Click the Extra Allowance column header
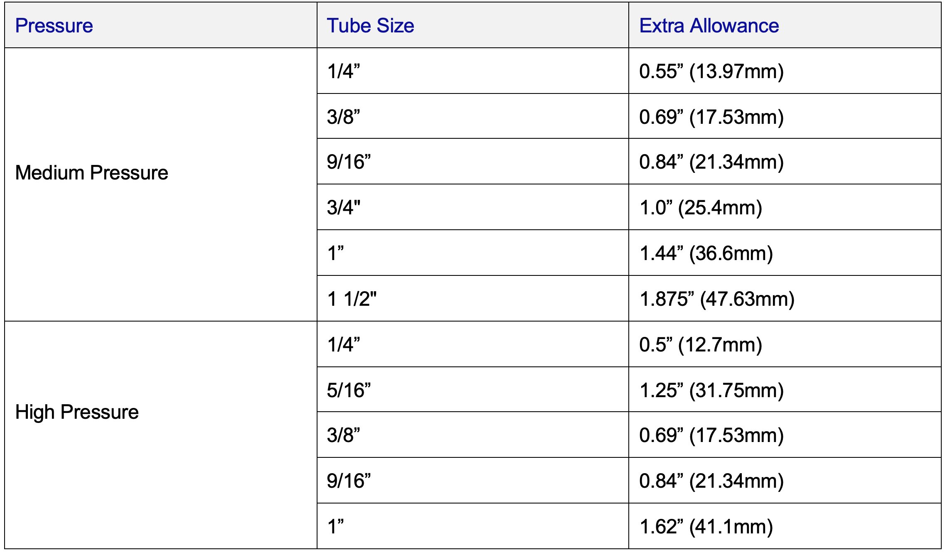950x560 pixels. pyautogui.click(x=709, y=26)
